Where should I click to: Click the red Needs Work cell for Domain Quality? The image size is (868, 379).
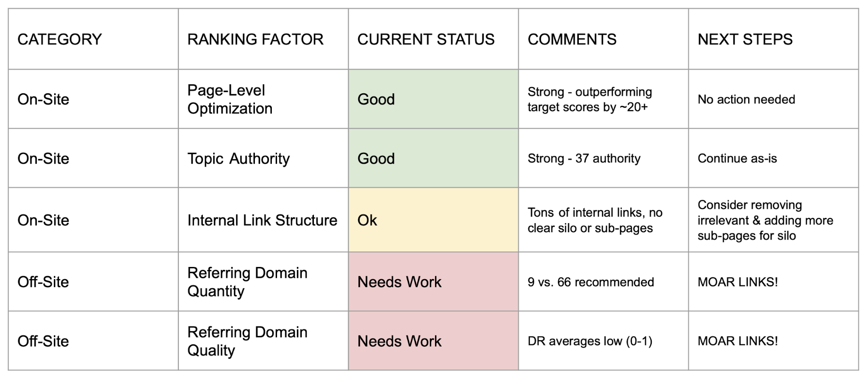point(433,341)
